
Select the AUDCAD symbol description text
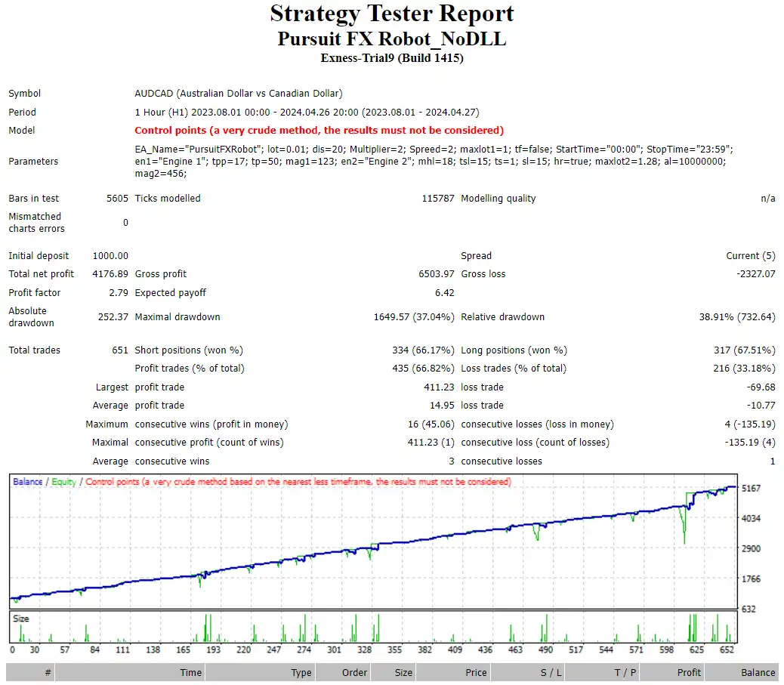(238, 94)
